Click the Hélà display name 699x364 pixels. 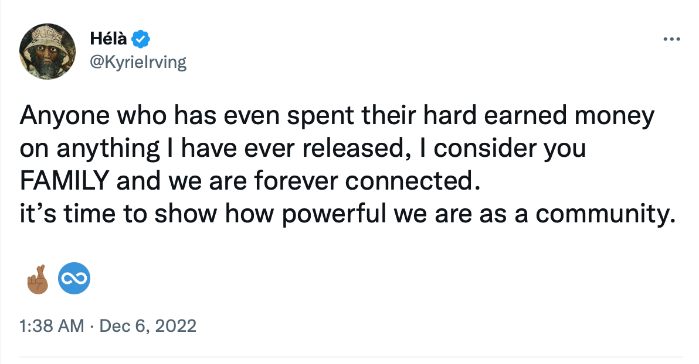pos(108,39)
